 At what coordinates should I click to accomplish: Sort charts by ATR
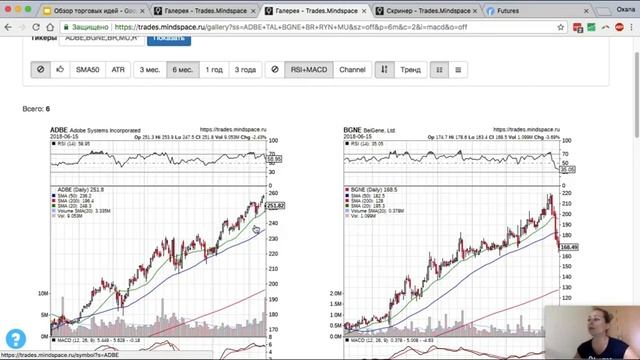(118, 70)
